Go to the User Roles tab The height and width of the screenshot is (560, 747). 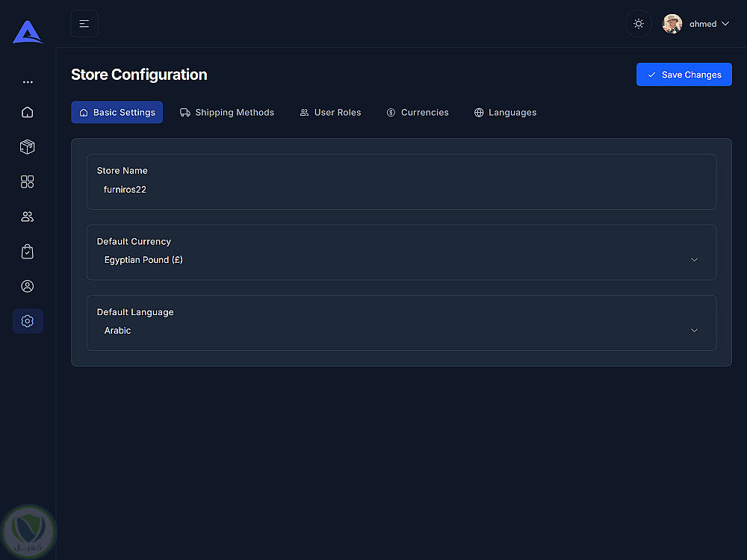coord(331,113)
